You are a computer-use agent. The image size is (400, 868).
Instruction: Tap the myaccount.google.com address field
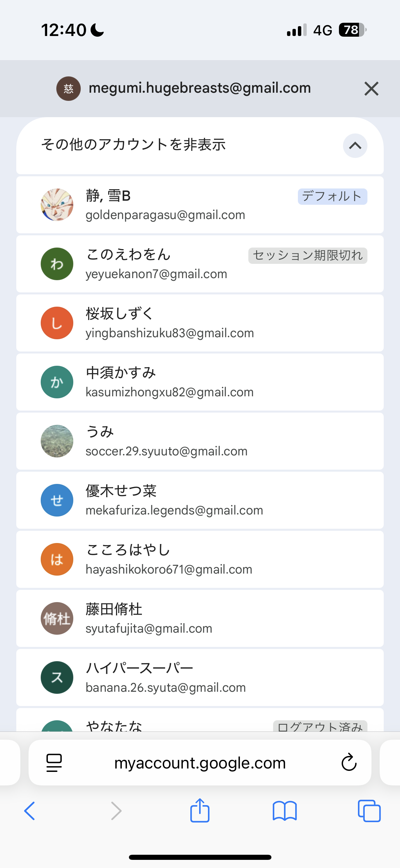click(x=200, y=763)
